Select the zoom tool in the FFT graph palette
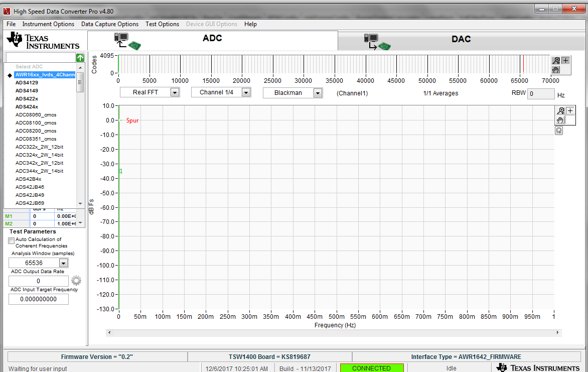Viewport: 588px width, 372px height. click(x=560, y=111)
